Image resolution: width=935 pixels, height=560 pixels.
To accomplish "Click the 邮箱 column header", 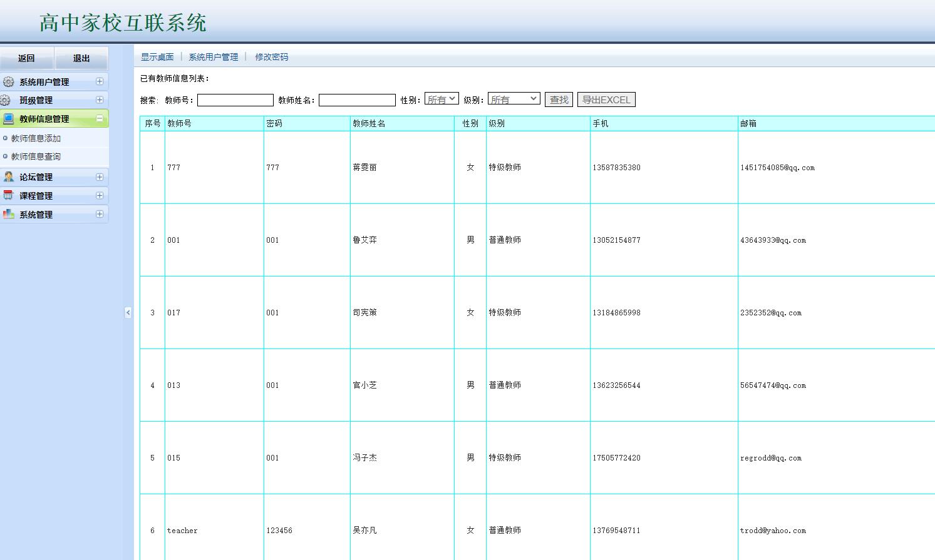I will [837, 123].
